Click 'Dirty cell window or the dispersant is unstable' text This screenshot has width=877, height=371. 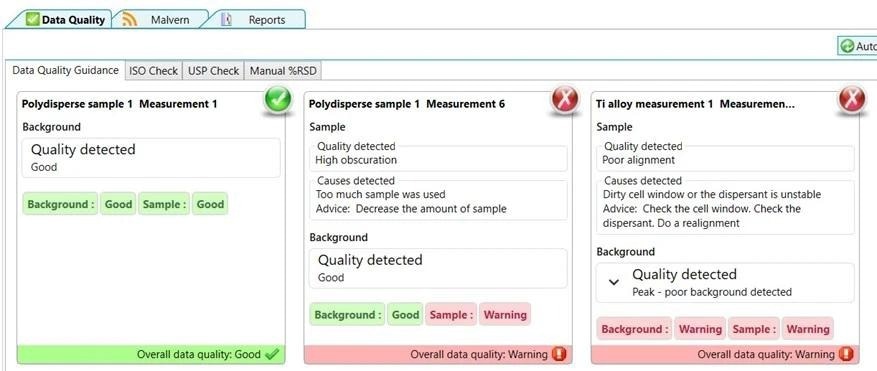(712, 194)
